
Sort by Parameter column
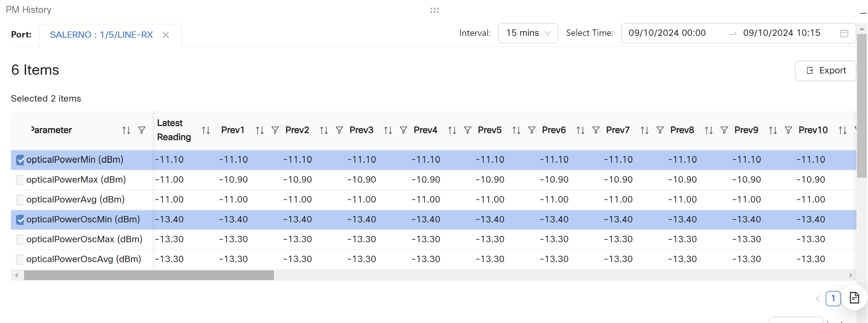click(x=126, y=130)
